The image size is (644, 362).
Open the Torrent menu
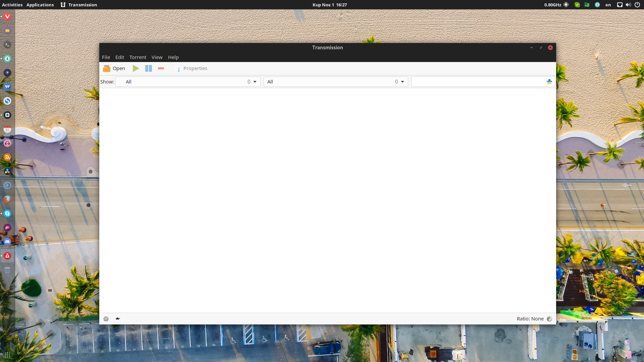pos(138,57)
